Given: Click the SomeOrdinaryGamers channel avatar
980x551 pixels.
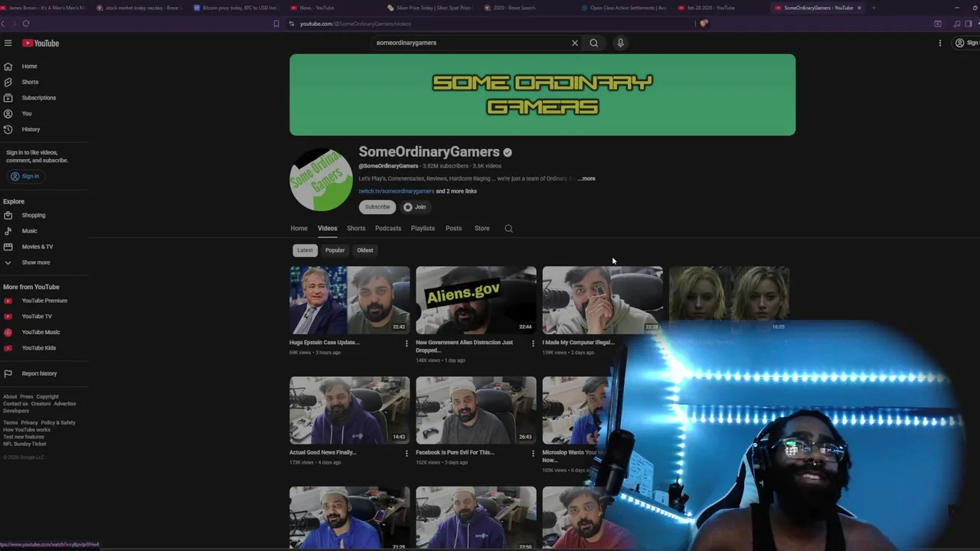Looking at the screenshot, I should coord(322,180).
